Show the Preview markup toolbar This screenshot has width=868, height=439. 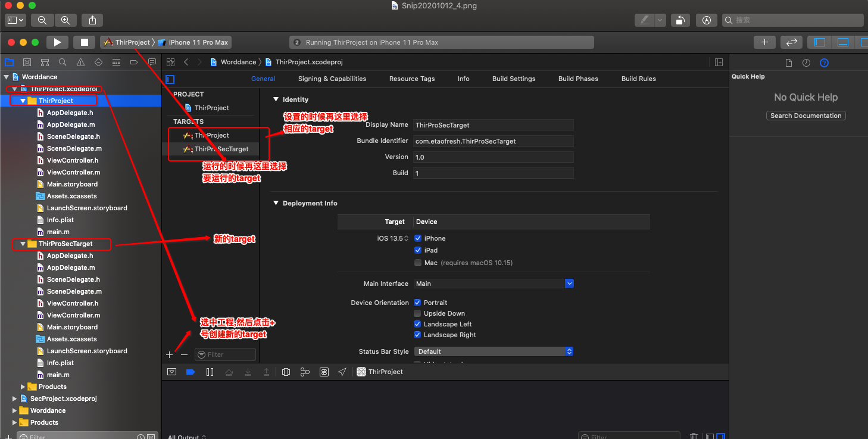[x=707, y=20]
